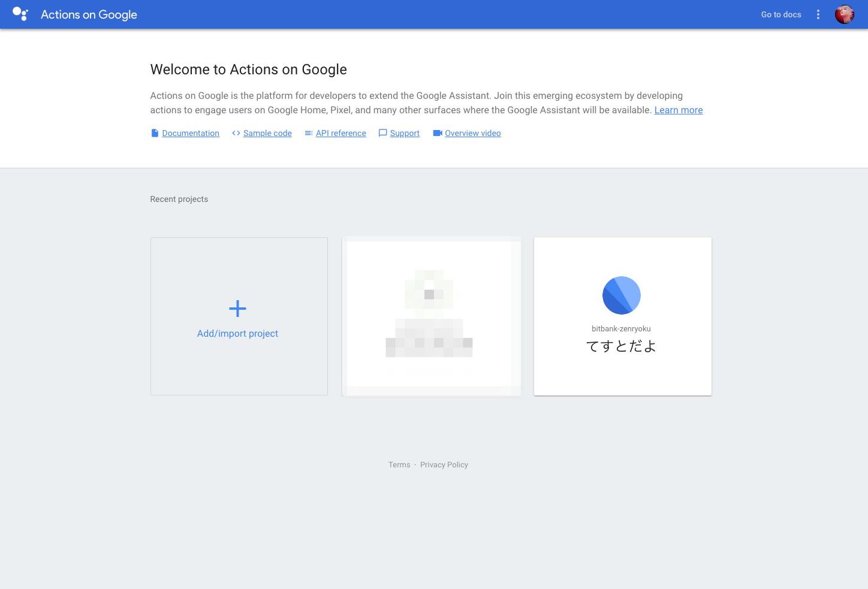Open the three-dot more options menu

(x=818, y=14)
